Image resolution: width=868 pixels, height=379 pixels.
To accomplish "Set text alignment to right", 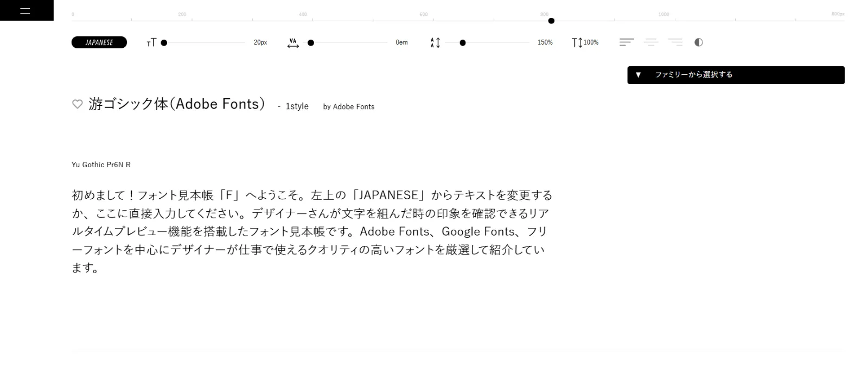I will tap(675, 42).
